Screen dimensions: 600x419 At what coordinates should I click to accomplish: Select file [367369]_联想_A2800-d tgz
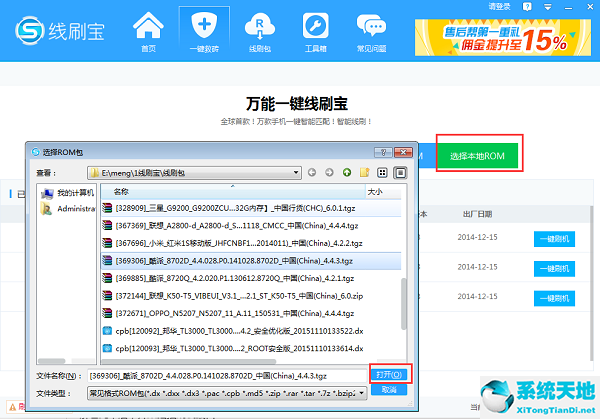(x=251, y=225)
